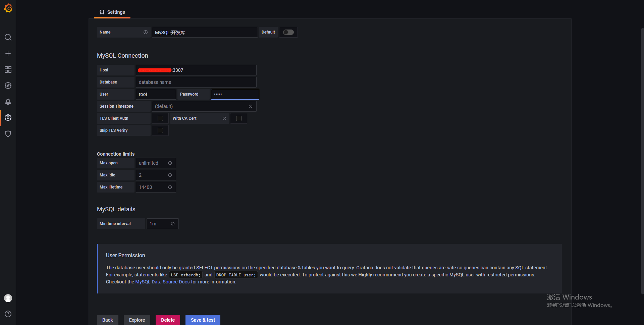Open the Configuration gear icon
The image size is (644, 325).
(x=8, y=118)
